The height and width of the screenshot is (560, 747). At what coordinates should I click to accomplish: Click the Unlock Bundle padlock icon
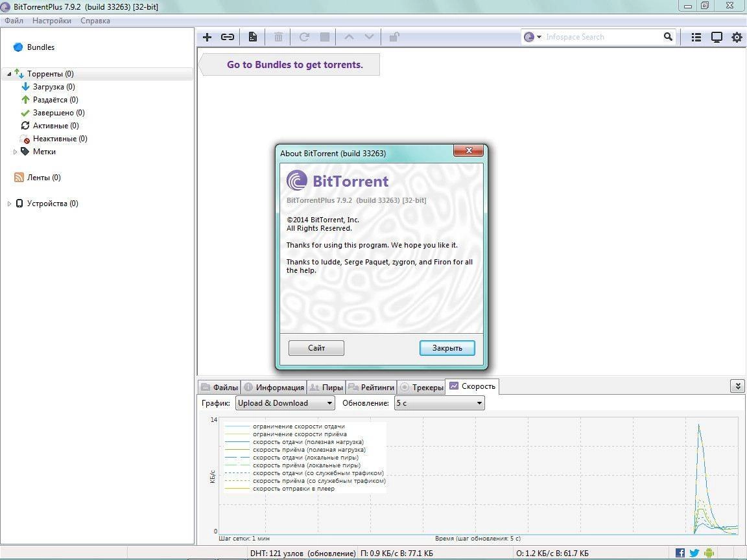pyautogui.click(x=394, y=37)
